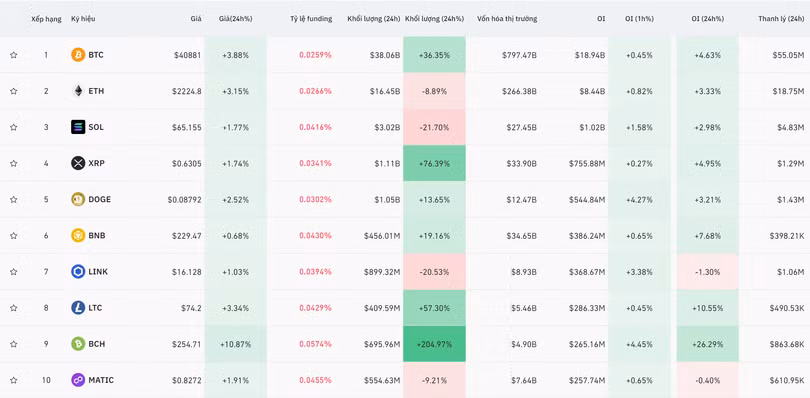
Task: Click BNB price $229.47
Action: click(187, 236)
